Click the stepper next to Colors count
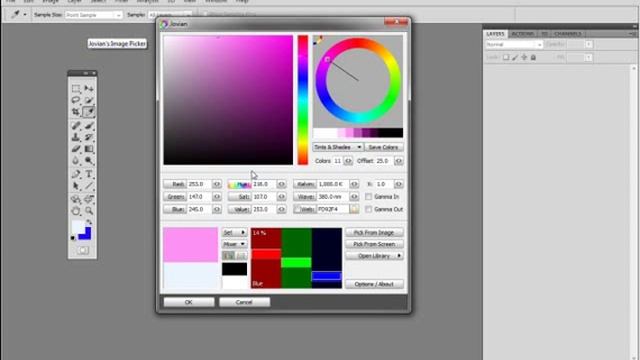Viewport: 640px width, 360px height. [348, 161]
